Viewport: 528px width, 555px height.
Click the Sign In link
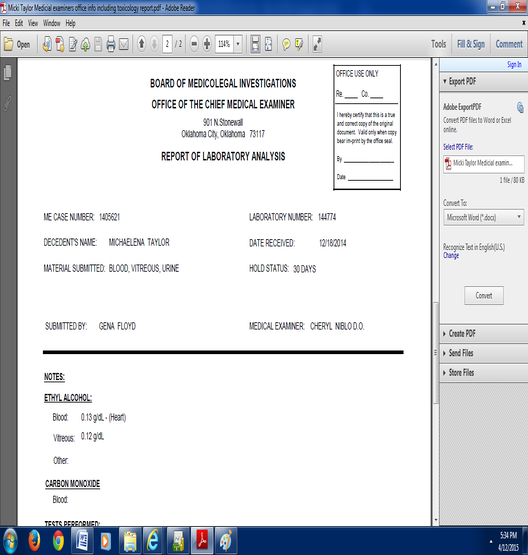point(514,64)
